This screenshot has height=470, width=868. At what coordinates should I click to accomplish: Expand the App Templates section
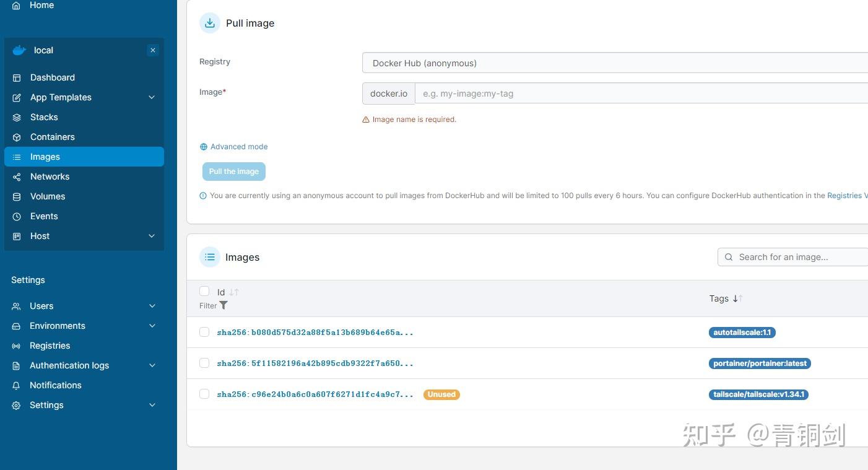click(61, 97)
